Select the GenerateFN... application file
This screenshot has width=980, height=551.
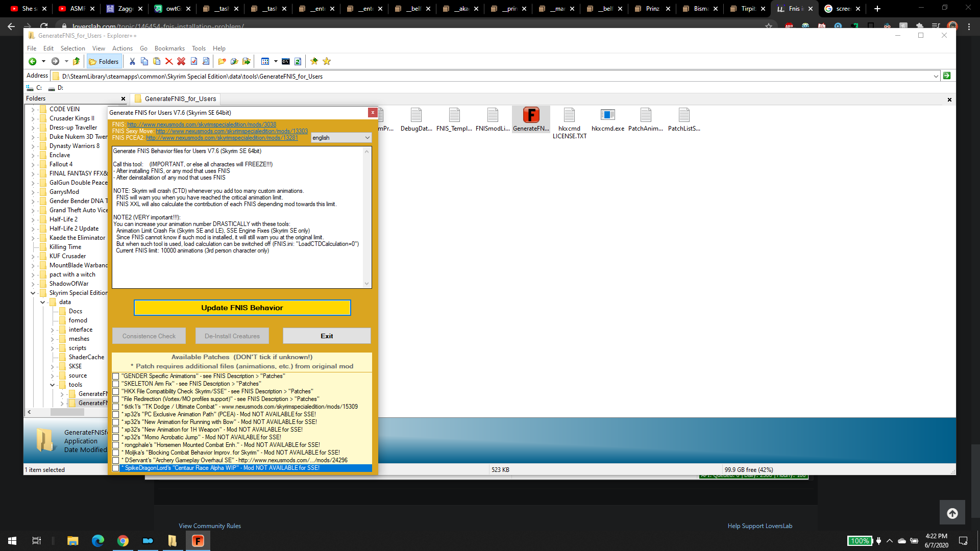531,120
